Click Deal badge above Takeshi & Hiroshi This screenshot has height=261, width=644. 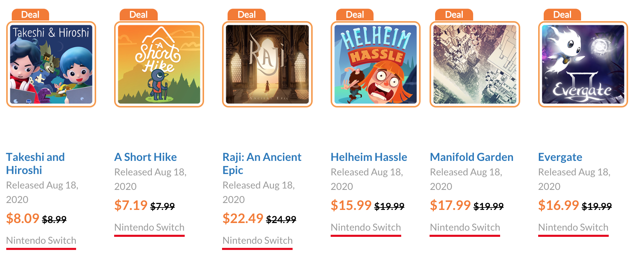tap(30, 15)
